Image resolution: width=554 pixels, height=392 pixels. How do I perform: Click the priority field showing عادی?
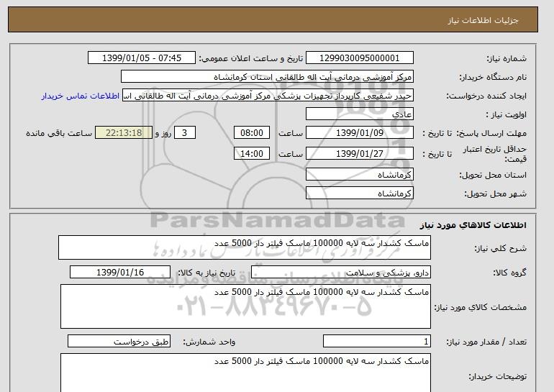pyautogui.click(x=359, y=114)
